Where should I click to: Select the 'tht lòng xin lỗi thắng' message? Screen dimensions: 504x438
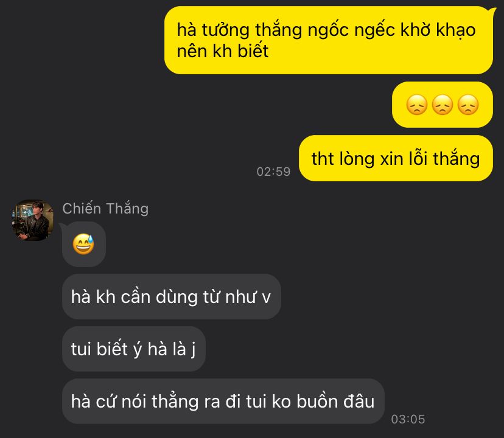coord(396,158)
